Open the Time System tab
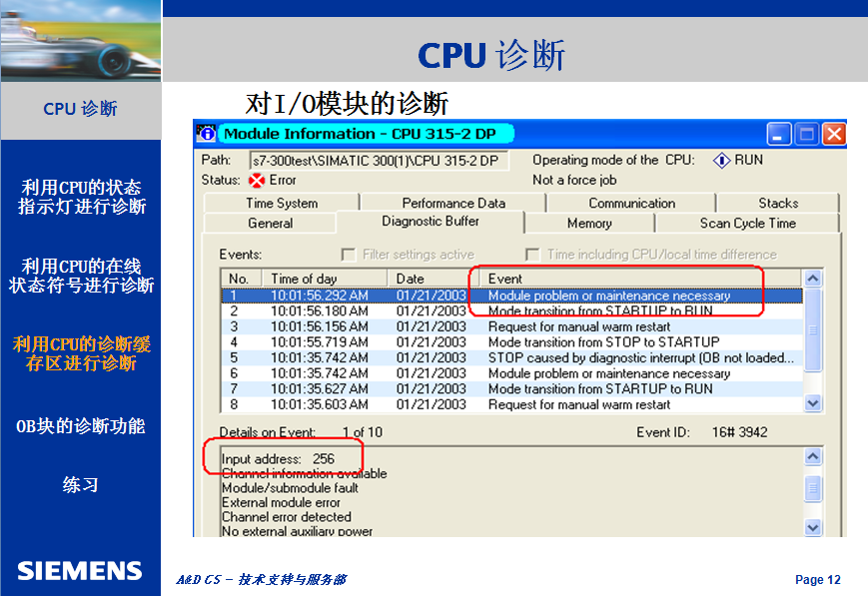Screen dimensions: 868x596 pyautogui.click(x=282, y=203)
